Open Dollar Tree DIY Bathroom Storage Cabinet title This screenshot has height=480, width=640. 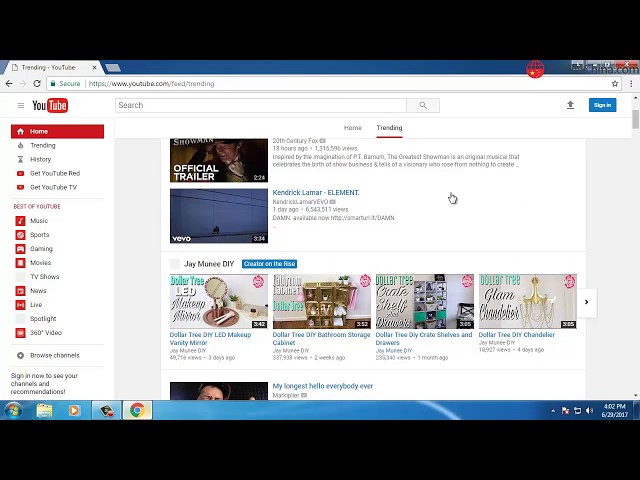[x=321, y=339]
